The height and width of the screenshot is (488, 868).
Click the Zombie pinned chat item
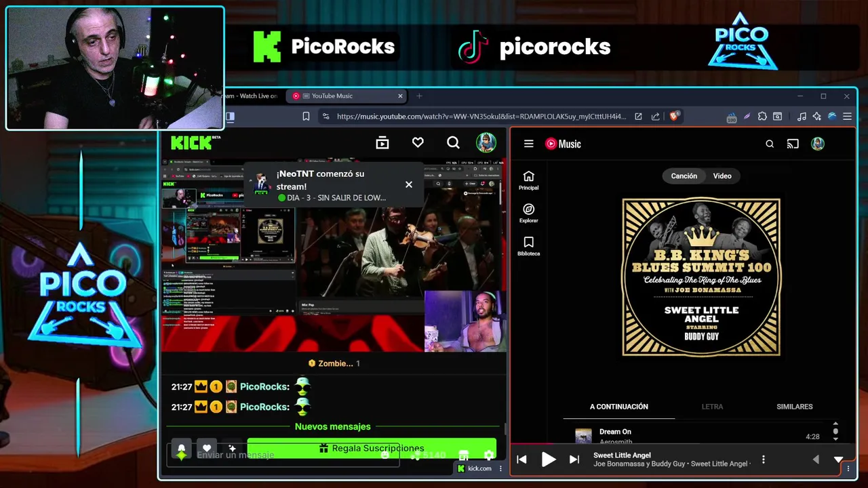[x=334, y=363]
